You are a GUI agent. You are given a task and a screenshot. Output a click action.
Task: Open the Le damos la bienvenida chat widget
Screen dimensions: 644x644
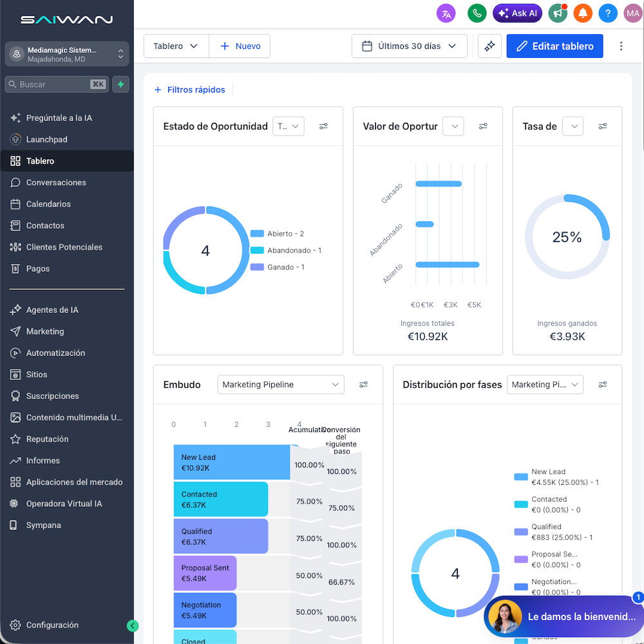pos(564,616)
